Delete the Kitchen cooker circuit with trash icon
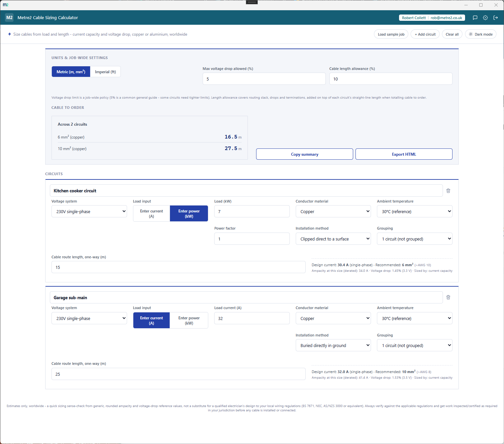 (448, 191)
